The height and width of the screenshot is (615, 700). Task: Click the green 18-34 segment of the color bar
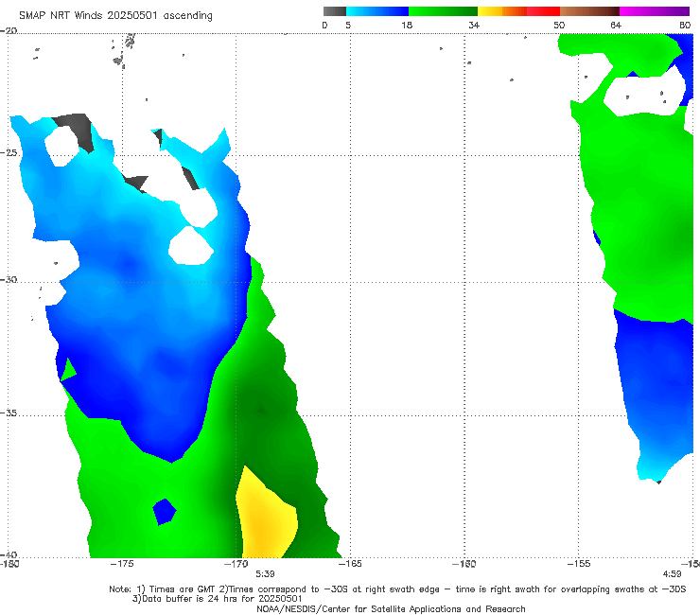click(x=443, y=11)
